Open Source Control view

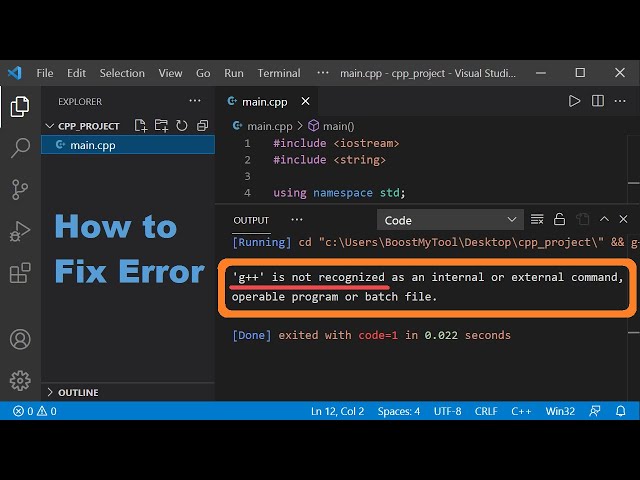point(20,189)
